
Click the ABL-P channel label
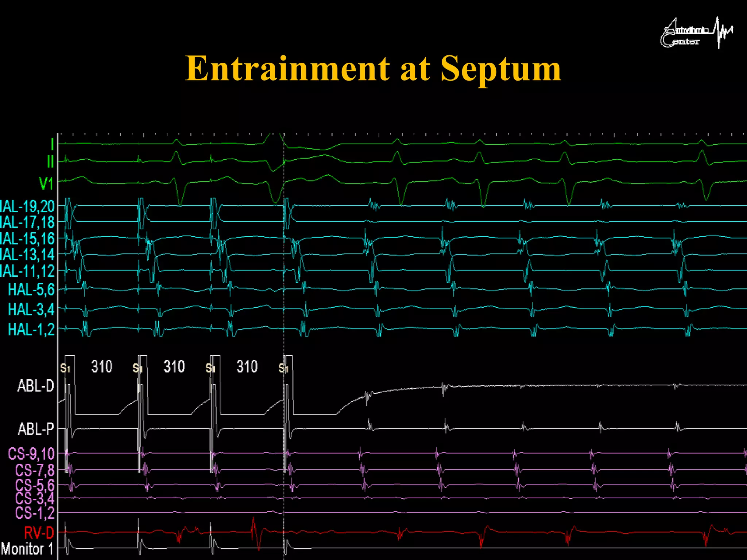point(35,429)
